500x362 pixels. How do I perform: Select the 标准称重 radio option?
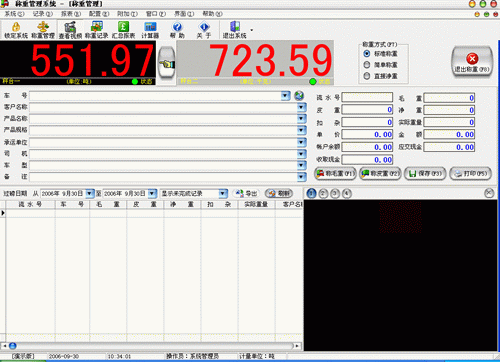click(x=367, y=54)
